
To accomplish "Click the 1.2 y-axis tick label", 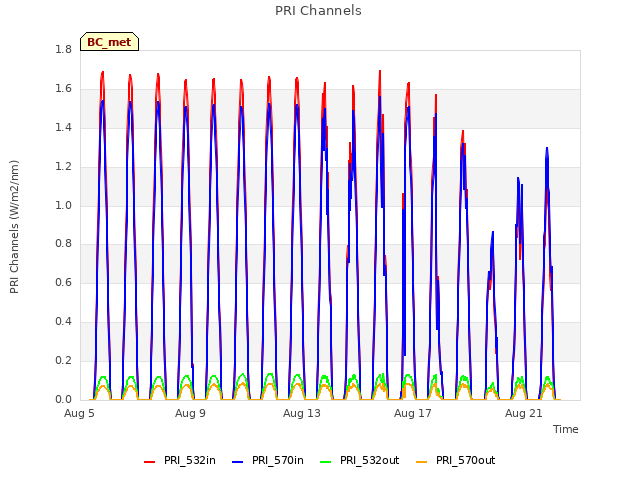I will 63,167.
